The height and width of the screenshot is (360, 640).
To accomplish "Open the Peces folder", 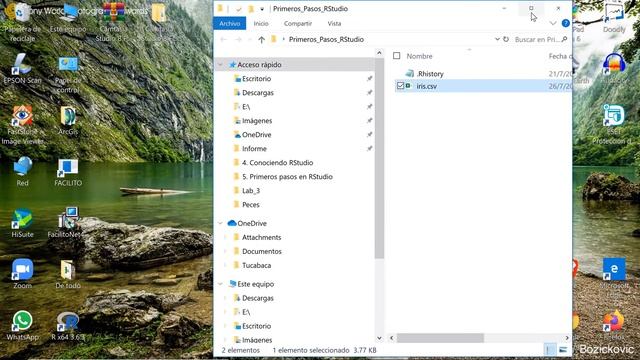I will (251, 204).
